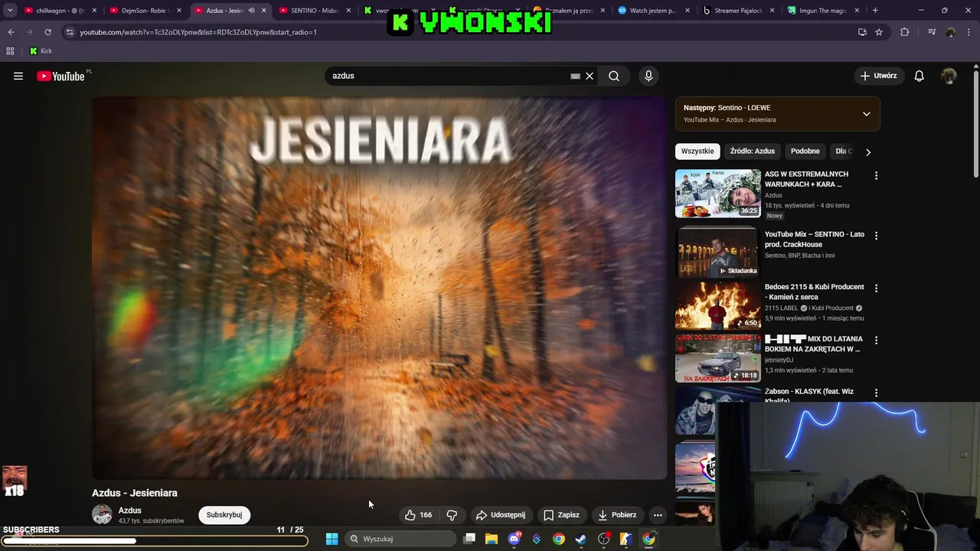This screenshot has height=551, width=980.
Task: Subscribe to Azdus with Subskrybuj
Action: (224, 515)
